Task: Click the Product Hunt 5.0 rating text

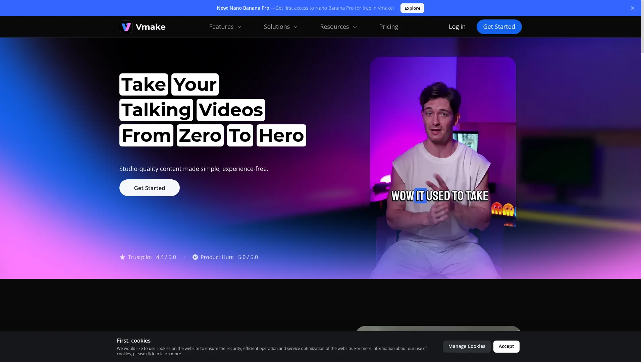Action: point(248,257)
